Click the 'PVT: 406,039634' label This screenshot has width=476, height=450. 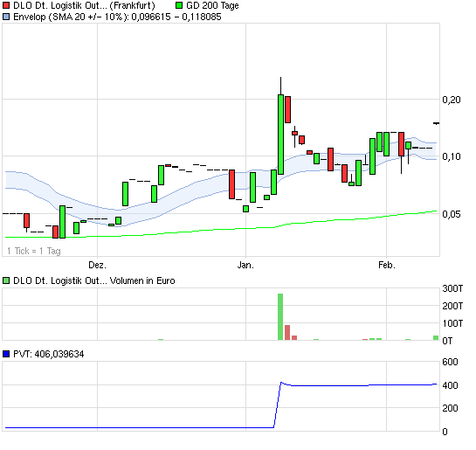click(49, 354)
